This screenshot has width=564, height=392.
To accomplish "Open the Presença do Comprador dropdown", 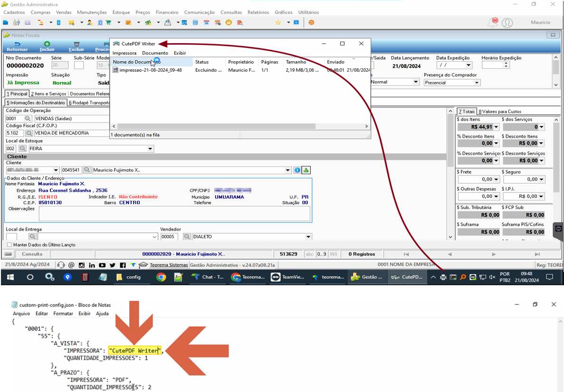I will 477,83.
